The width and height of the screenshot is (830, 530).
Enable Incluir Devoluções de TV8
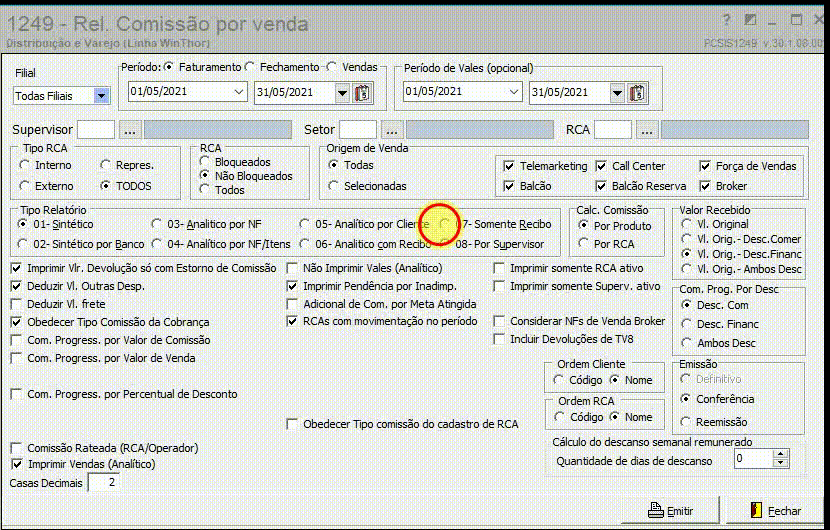(499, 339)
